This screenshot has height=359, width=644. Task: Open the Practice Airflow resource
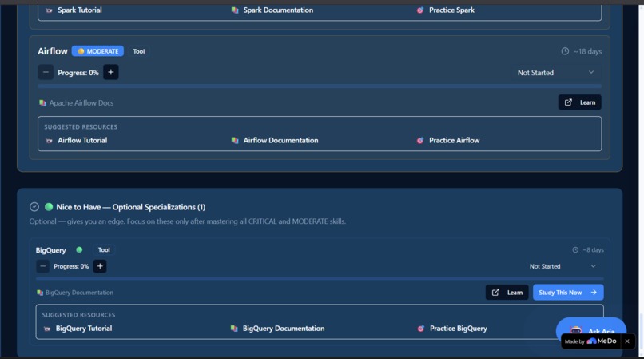click(455, 140)
